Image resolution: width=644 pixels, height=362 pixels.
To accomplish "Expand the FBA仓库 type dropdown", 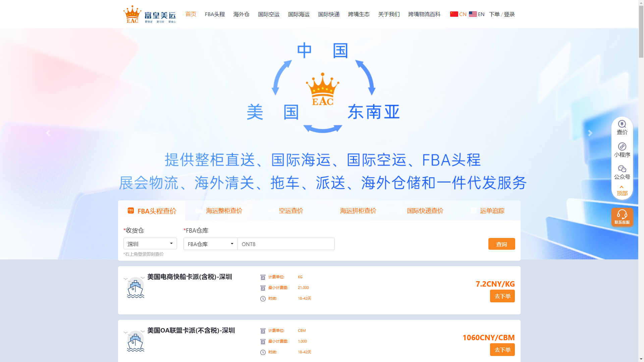I will (x=210, y=244).
